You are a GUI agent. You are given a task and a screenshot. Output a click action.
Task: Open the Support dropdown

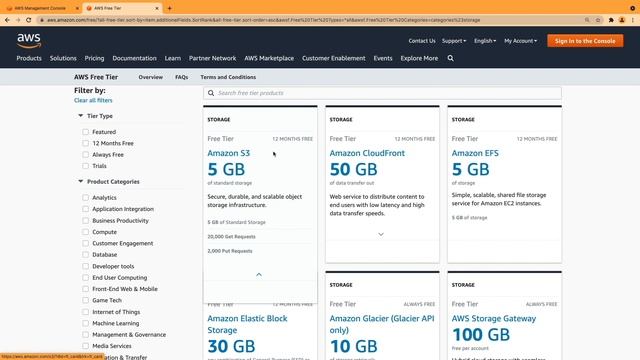tap(454, 41)
